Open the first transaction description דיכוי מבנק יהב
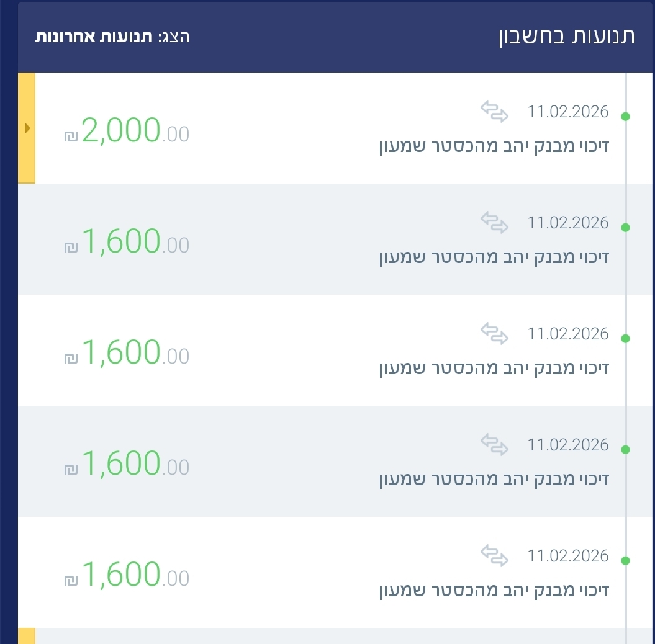655x644 pixels. point(494,146)
